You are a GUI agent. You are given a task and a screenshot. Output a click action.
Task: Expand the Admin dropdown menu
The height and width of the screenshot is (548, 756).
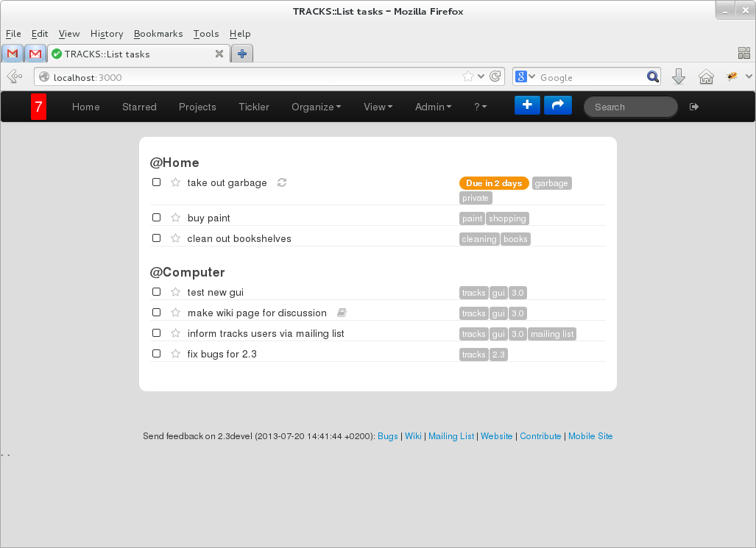pyautogui.click(x=433, y=107)
